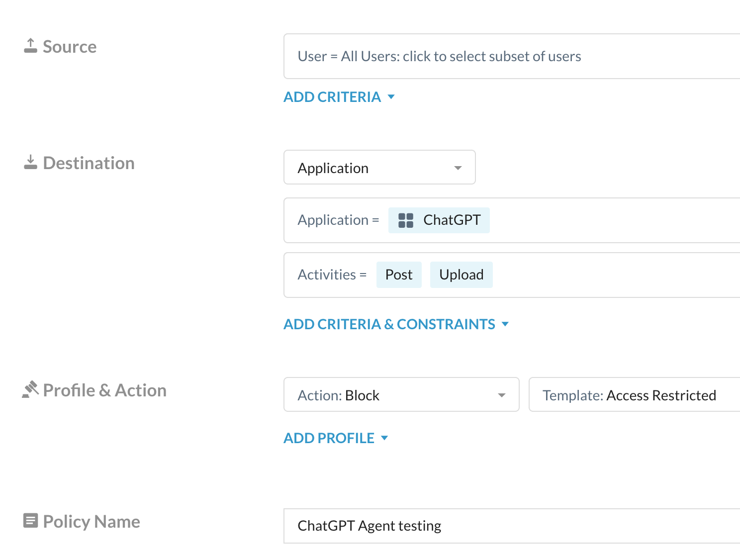This screenshot has width=740, height=560.
Task: Click the 'Activities =' label text
Action: (x=332, y=275)
